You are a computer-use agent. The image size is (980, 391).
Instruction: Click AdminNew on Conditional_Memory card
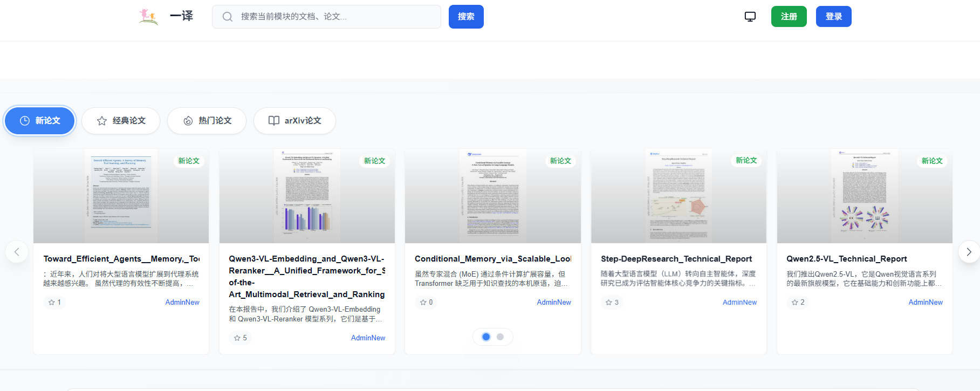tap(554, 303)
